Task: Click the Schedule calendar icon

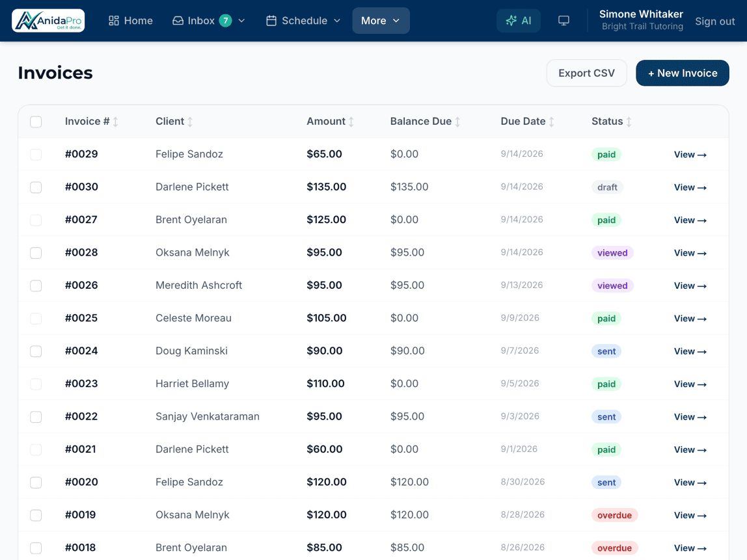Action: point(271,20)
